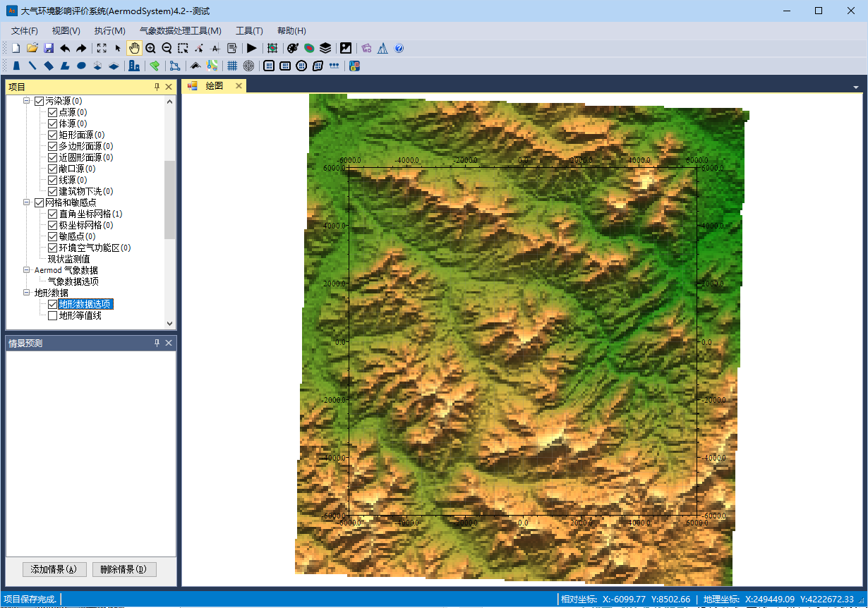Click the Run (play) toolbar icon
Screen dimensions: 868x608
tap(251, 48)
